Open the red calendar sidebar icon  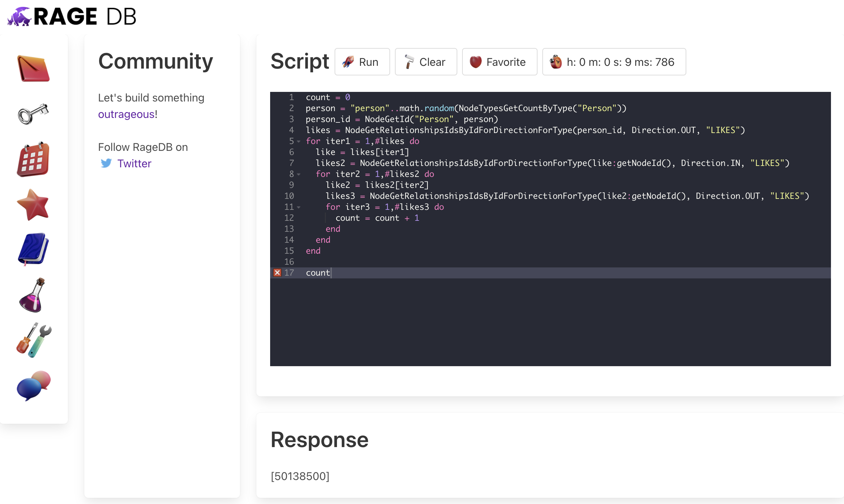[33, 159]
